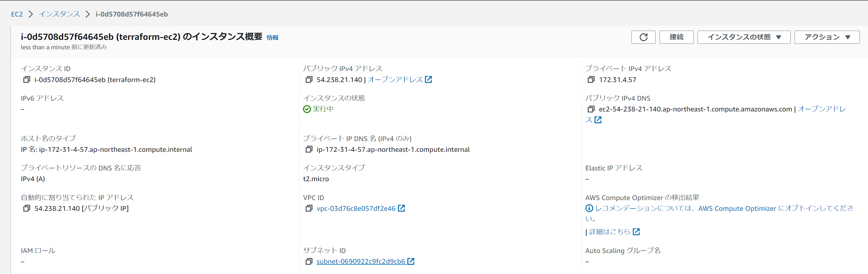Screen dimensions: 868x274
Task: Copy public IPv4 address 54.238.21.140
Action: [x=309, y=80]
